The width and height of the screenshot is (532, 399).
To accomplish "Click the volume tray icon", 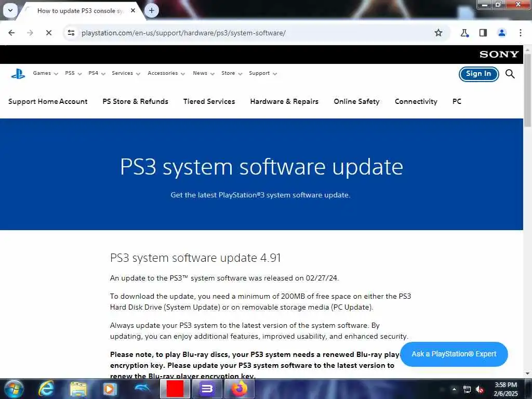I will pos(480,390).
